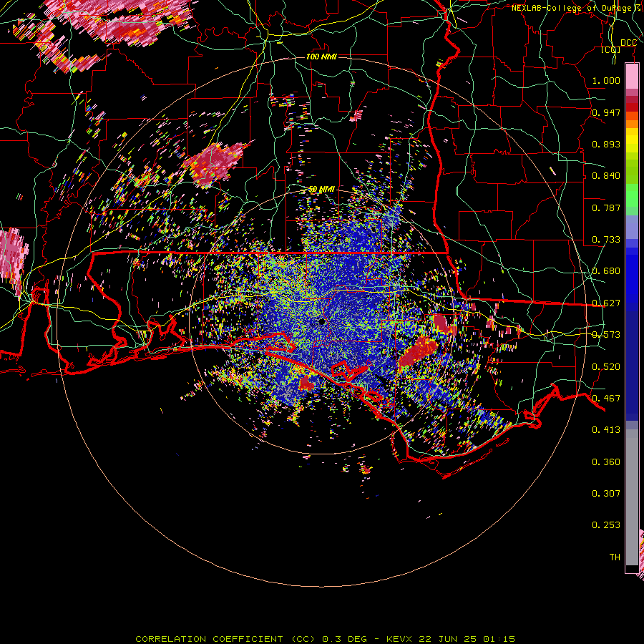644x644 pixels.
Task: Click the 100 NMI range ring label
Action: tap(321, 57)
